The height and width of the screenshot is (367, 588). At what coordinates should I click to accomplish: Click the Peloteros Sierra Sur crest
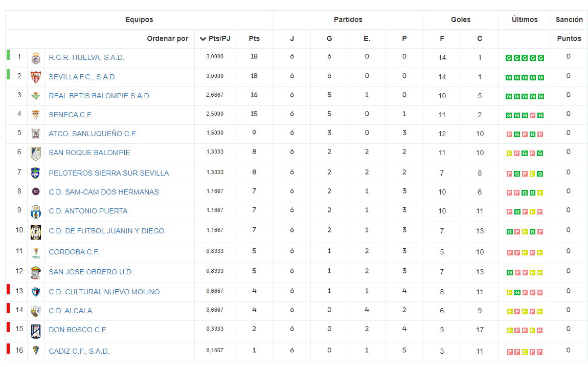tap(36, 174)
